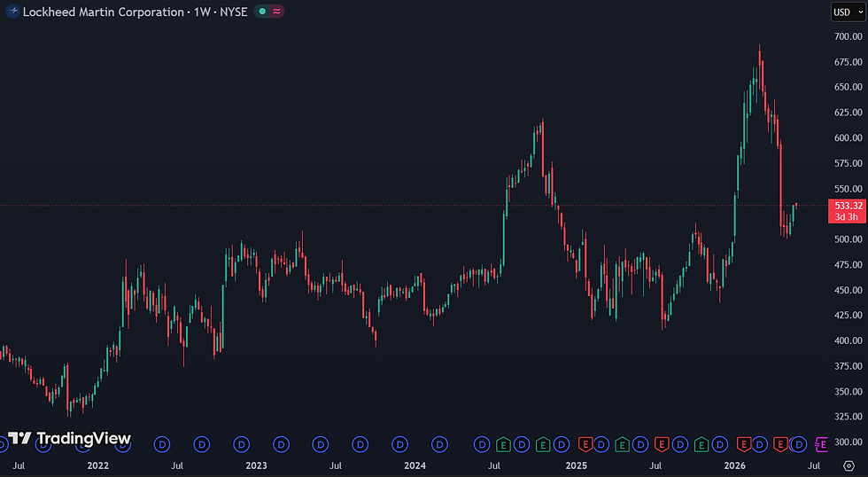Image resolution: width=868 pixels, height=477 pixels.
Task: Click the 325.00 price axis label
Action: point(849,417)
